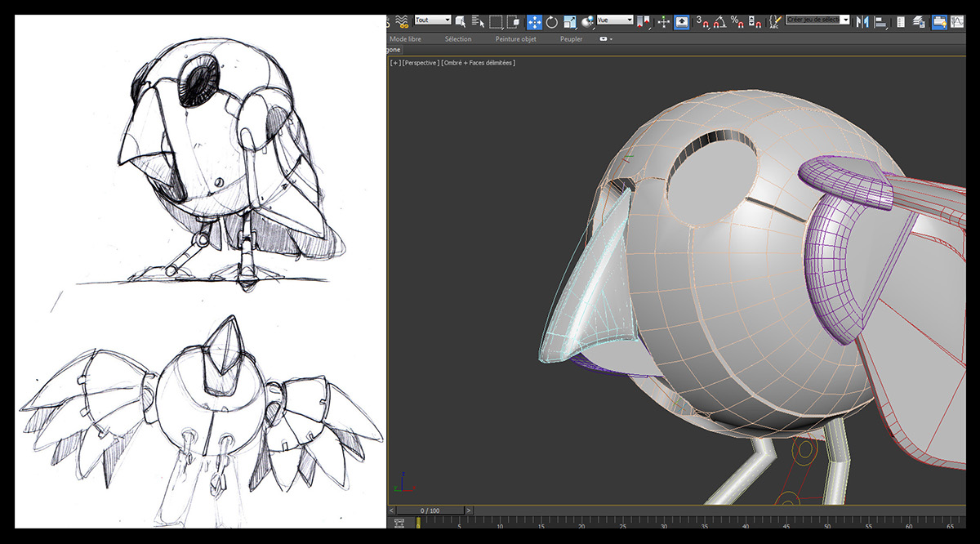Open the 'Tout' selection filter dropdown
980x544 pixels.
click(x=430, y=20)
